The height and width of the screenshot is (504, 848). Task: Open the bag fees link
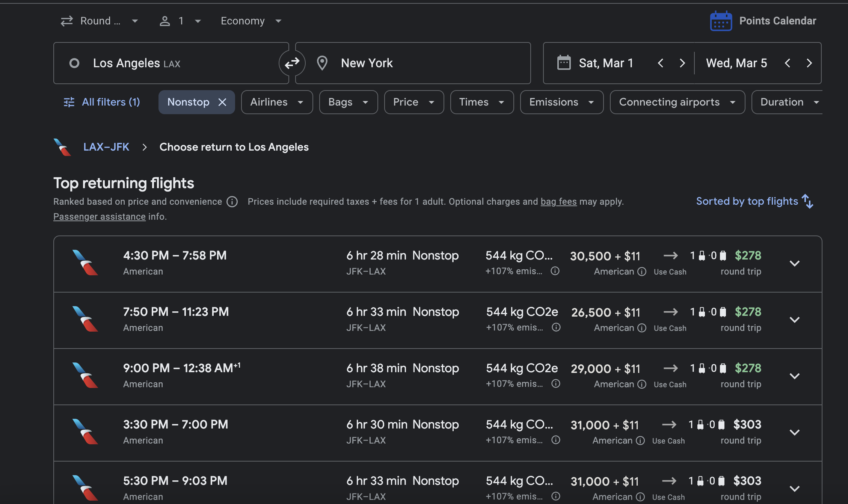point(558,202)
